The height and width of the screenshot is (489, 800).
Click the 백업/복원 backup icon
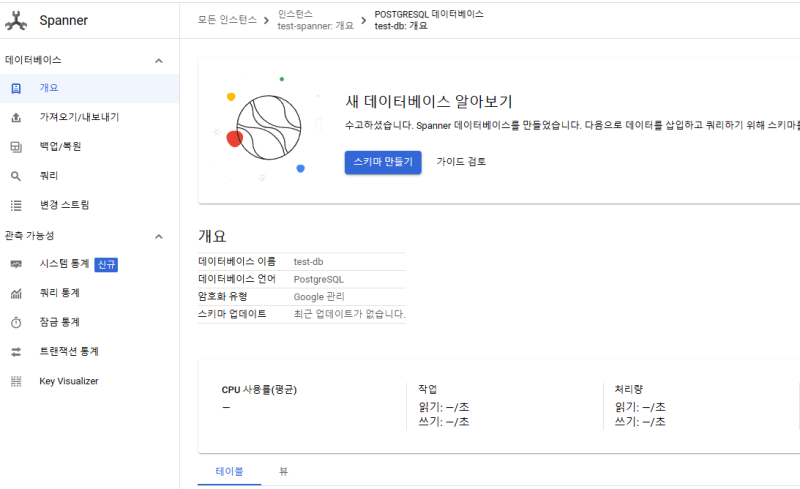pos(16,147)
